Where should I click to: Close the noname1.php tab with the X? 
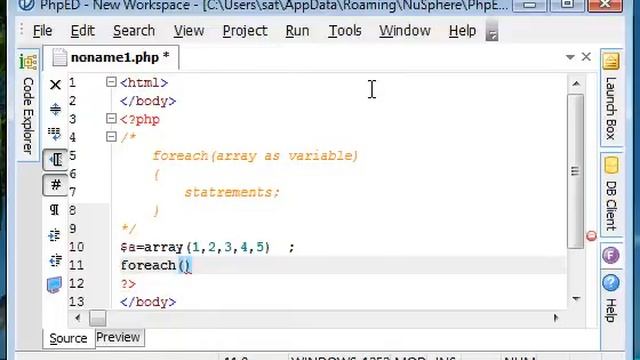586,57
